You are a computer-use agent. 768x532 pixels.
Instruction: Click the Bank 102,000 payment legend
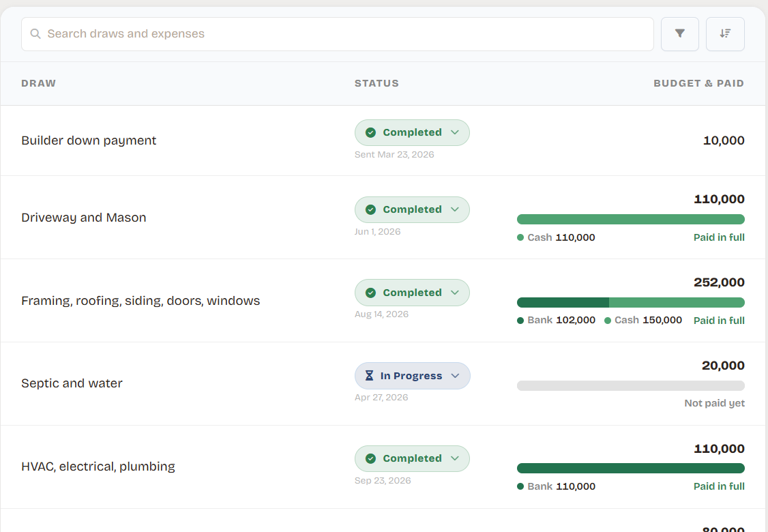click(557, 321)
